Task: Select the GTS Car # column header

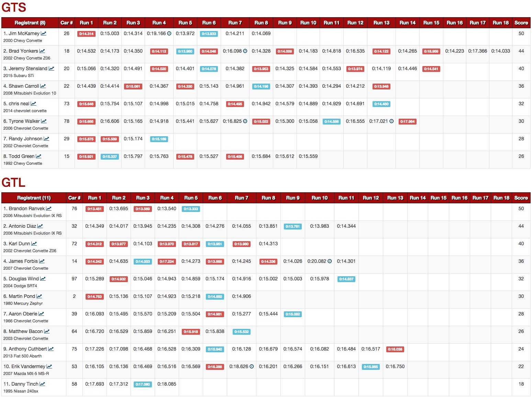Action: [x=66, y=23]
